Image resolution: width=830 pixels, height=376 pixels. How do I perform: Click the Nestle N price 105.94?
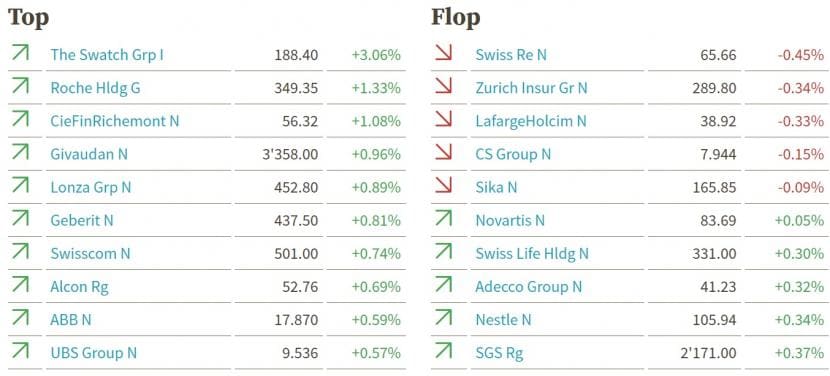click(x=714, y=320)
